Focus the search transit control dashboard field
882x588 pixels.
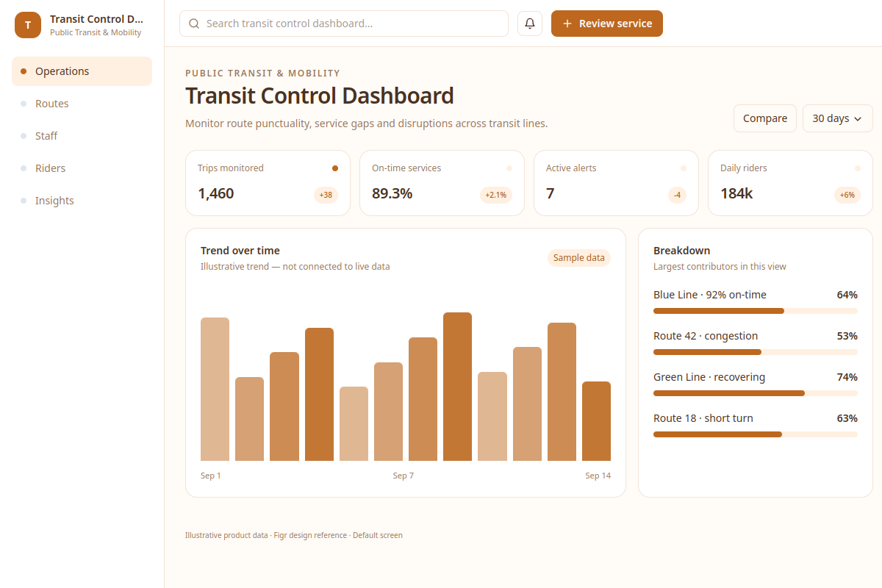[x=344, y=24]
